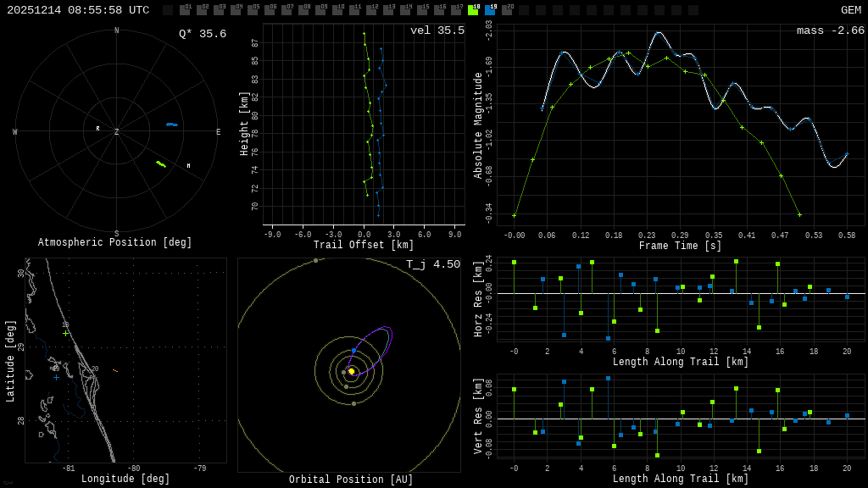The height and width of the screenshot is (488, 868).
Task: Select the gray station 01 box
Action: (185, 10)
